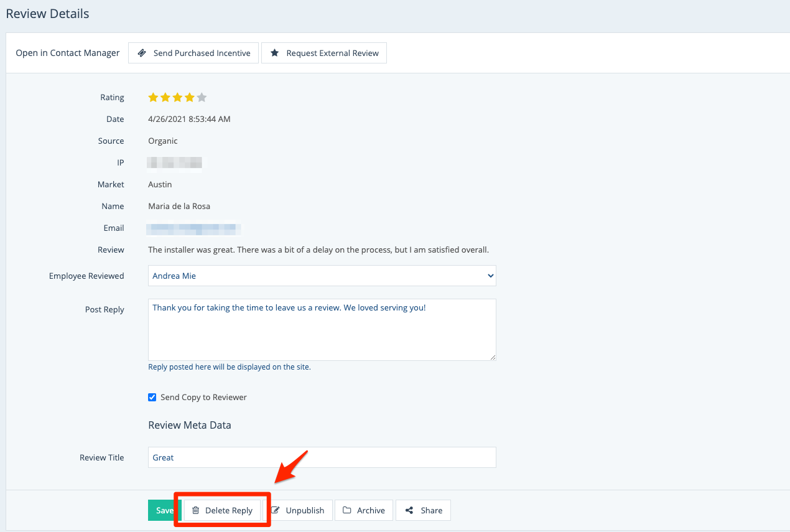
Task: Click the gray fifth rating star
Action: [202, 98]
